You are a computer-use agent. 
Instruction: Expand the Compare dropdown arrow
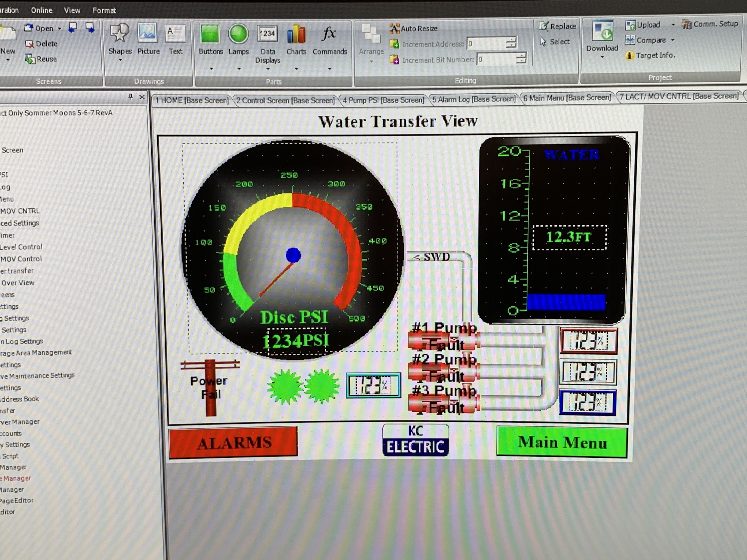point(673,40)
